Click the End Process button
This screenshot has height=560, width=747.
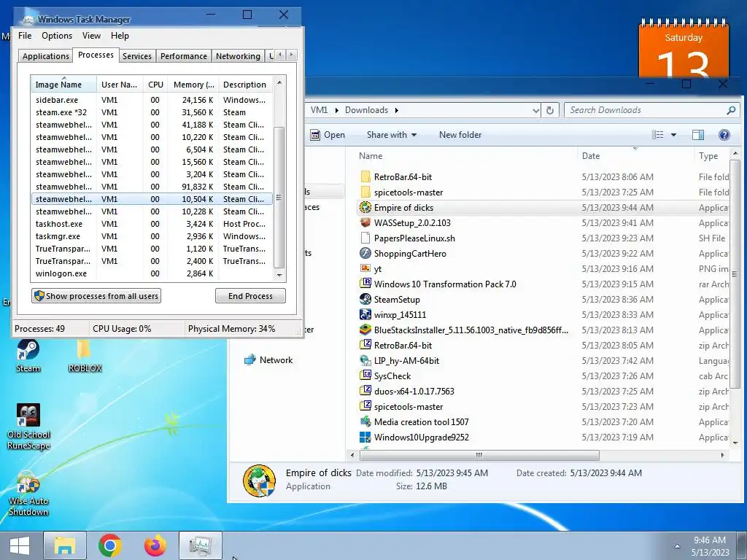250,296
